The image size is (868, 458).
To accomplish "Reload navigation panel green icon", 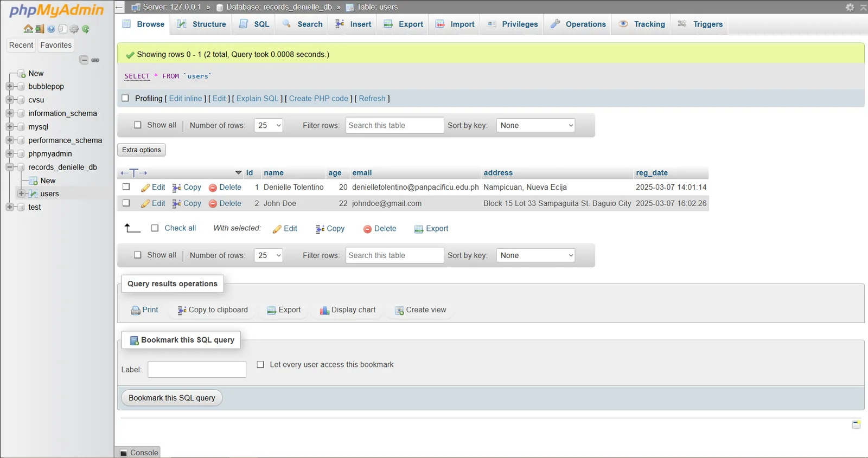I will pos(86,29).
